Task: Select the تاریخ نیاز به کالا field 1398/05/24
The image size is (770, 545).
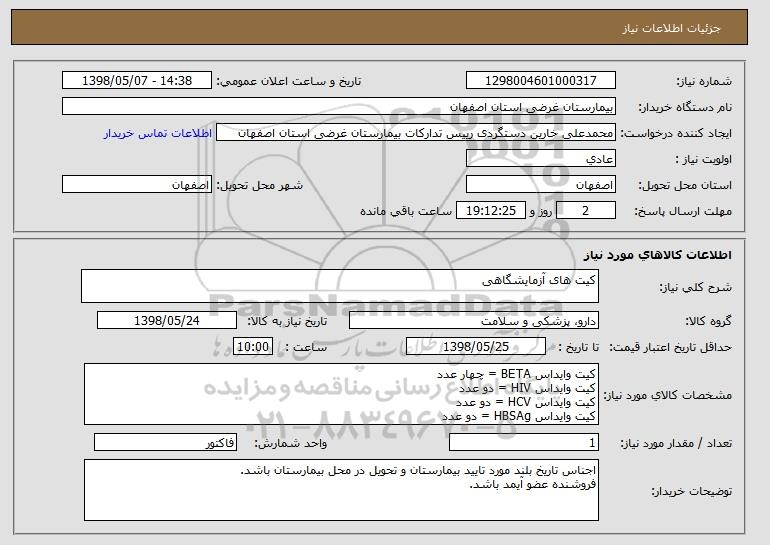Action: 167,321
